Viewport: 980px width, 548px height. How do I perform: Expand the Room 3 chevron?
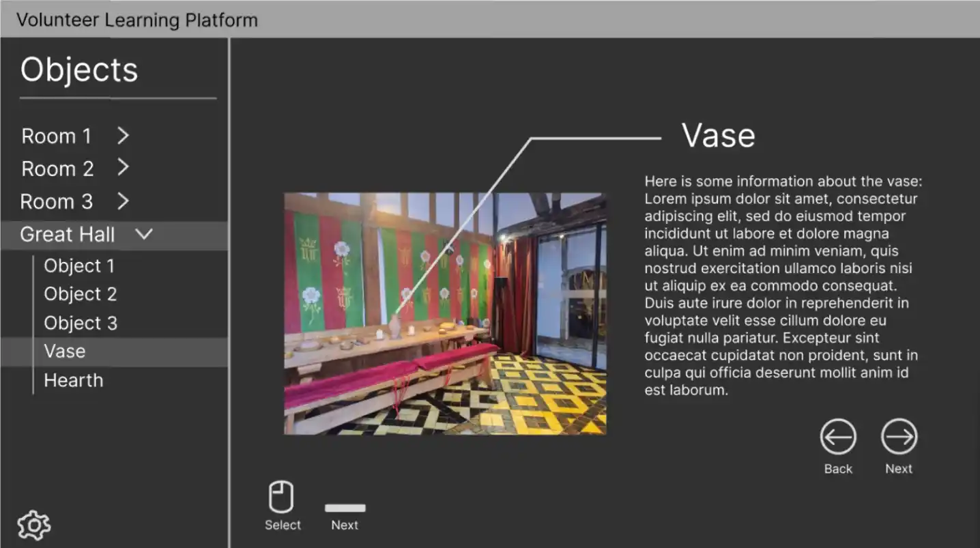[x=123, y=201]
